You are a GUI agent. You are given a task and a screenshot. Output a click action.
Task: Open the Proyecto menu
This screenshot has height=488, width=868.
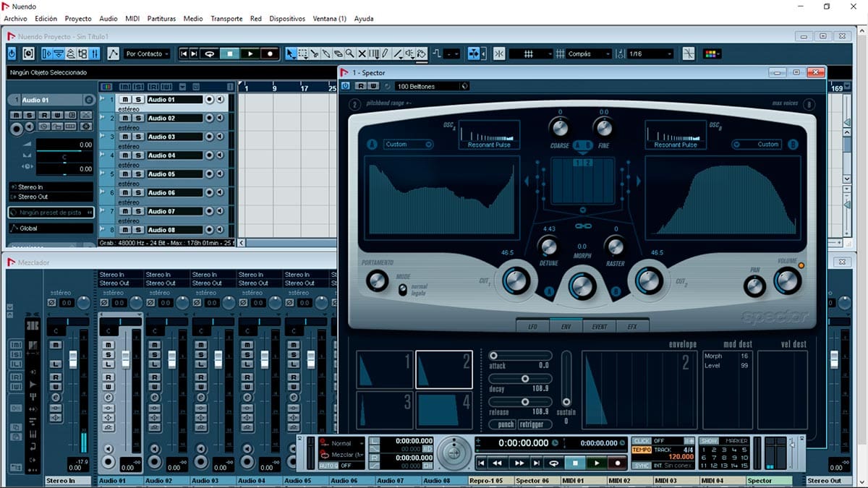78,19
